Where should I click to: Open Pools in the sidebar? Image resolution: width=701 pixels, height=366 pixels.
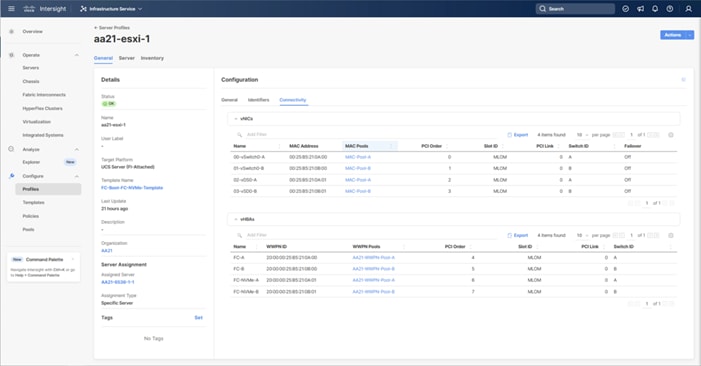point(29,230)
